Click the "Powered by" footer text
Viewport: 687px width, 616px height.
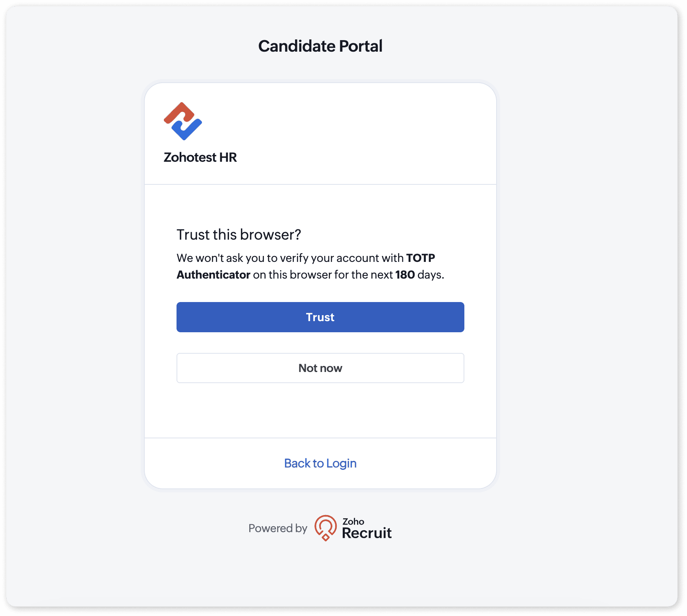point(278,528)
